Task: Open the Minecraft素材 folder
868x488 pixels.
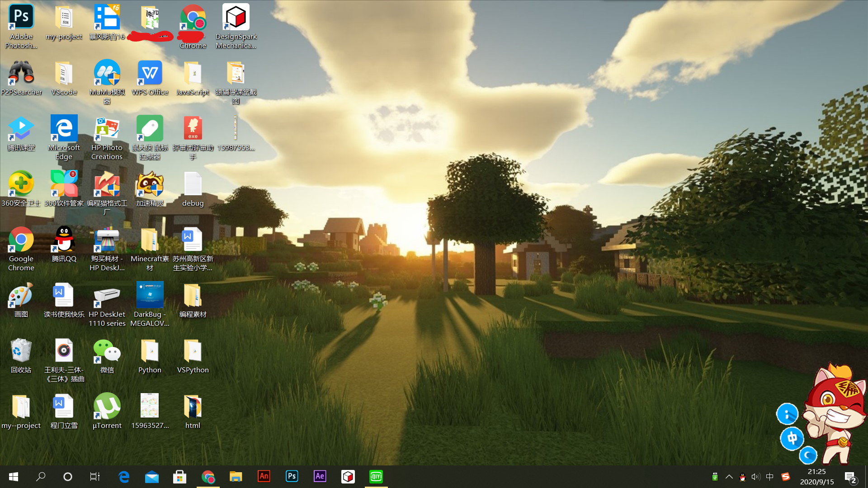Action: click(x=150, y=249)
